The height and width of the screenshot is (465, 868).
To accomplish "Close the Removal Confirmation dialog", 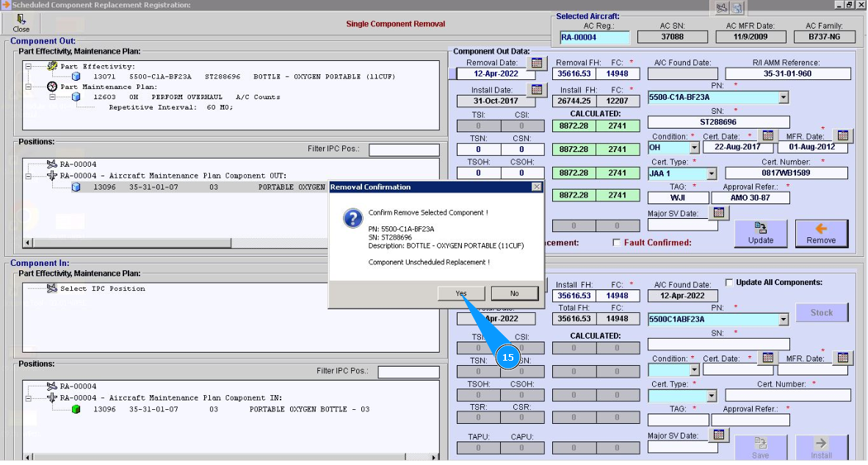I will pyautogui.click(x=535, y=187).
